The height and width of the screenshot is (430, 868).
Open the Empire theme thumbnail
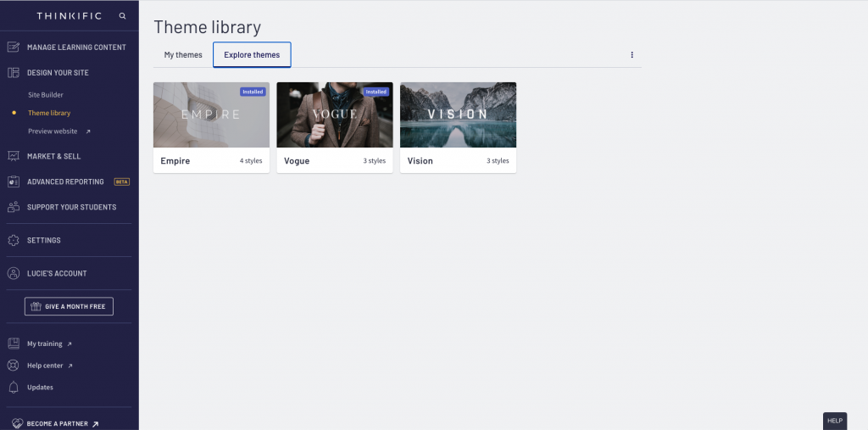(x=211, y=114)
